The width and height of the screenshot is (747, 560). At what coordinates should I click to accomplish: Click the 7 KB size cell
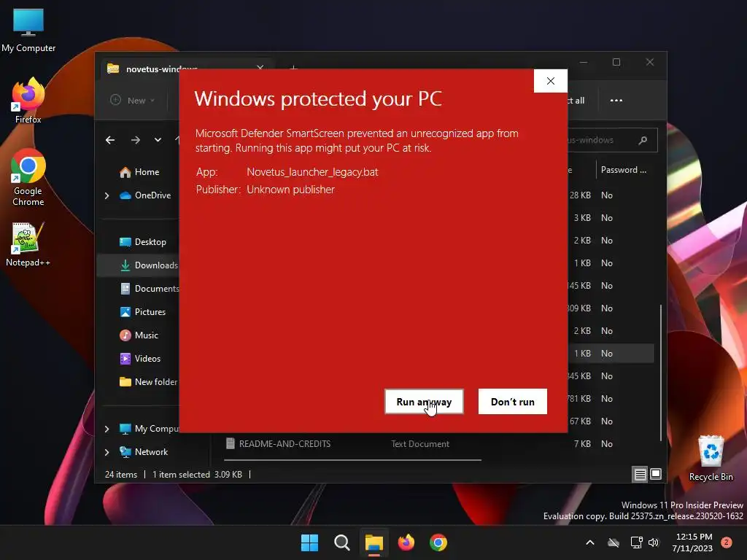[582, 444]
